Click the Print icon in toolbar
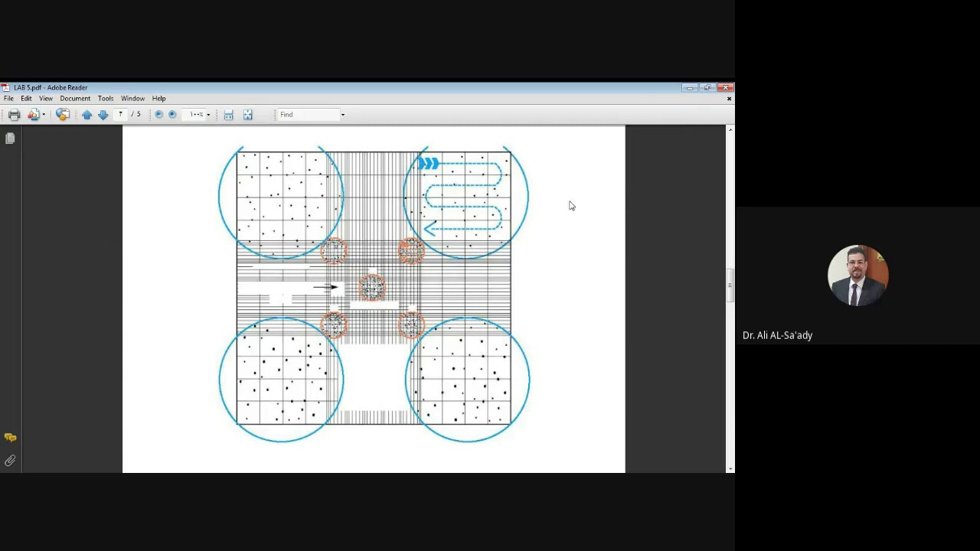 (14, 115)
